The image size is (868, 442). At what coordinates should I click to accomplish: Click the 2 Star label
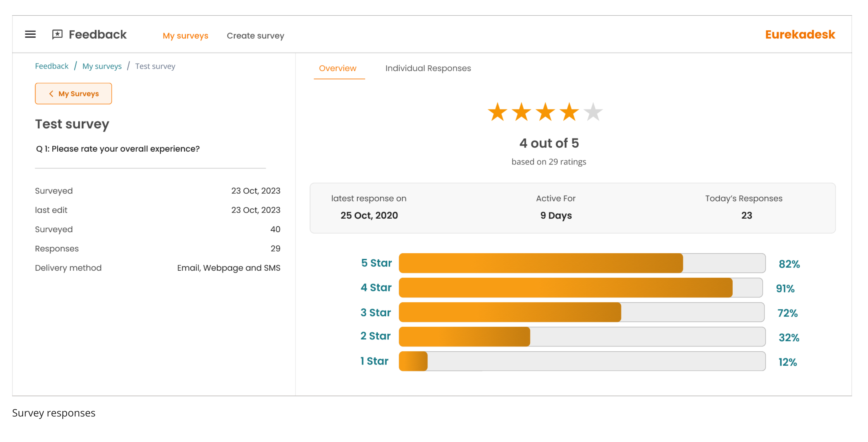pos(375,336)
